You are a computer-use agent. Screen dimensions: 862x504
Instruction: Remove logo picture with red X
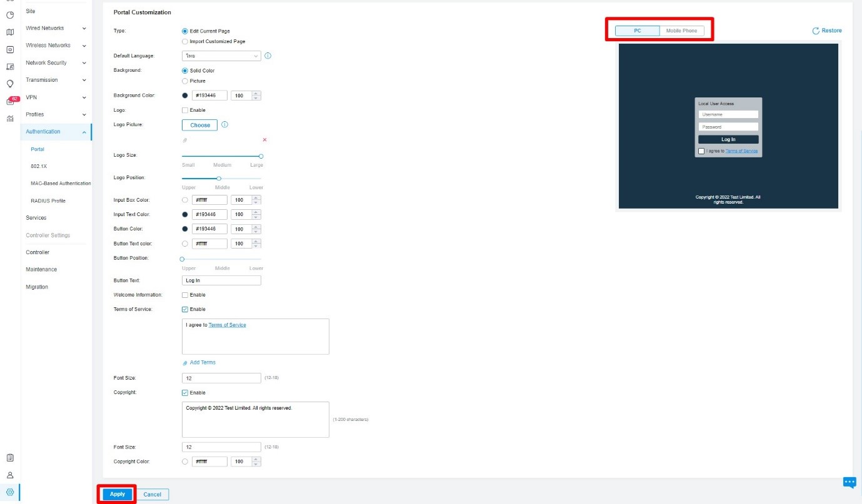point(264,140)
